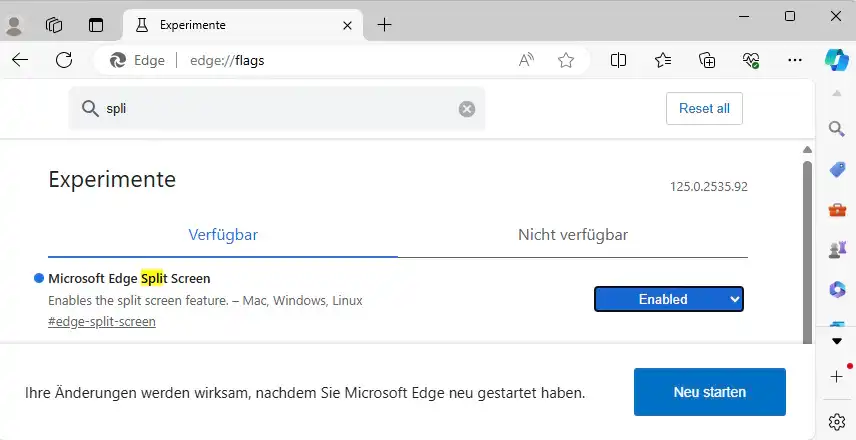Screen dimensions: 856x440
Task: Clear the flags search text
Action: (467, 109)
